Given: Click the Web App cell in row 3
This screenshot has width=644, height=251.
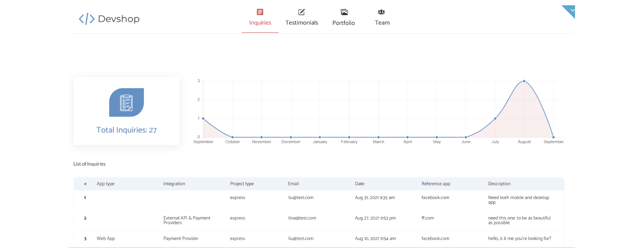Looking at the screenshot, I should (106, 238).
